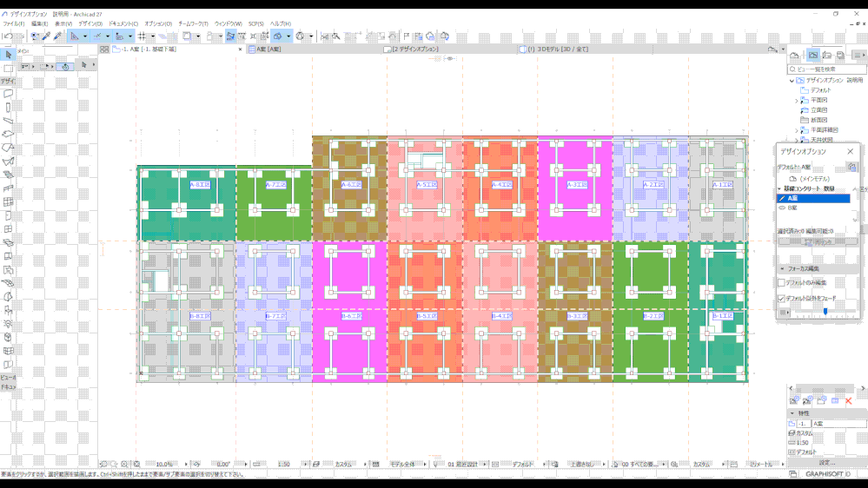Open the 編集(E) menu
The height and width of the screenshot is (488, 868).
click(39, 23)
